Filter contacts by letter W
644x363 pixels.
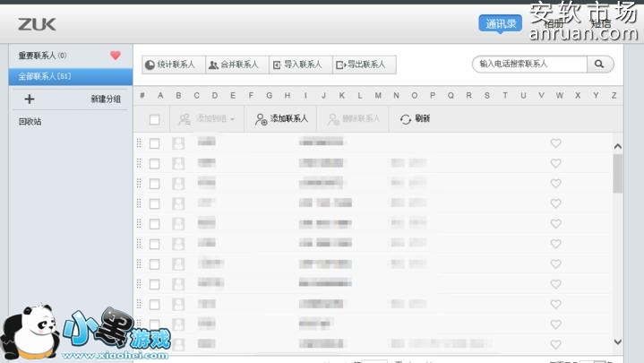click(560, 95)
